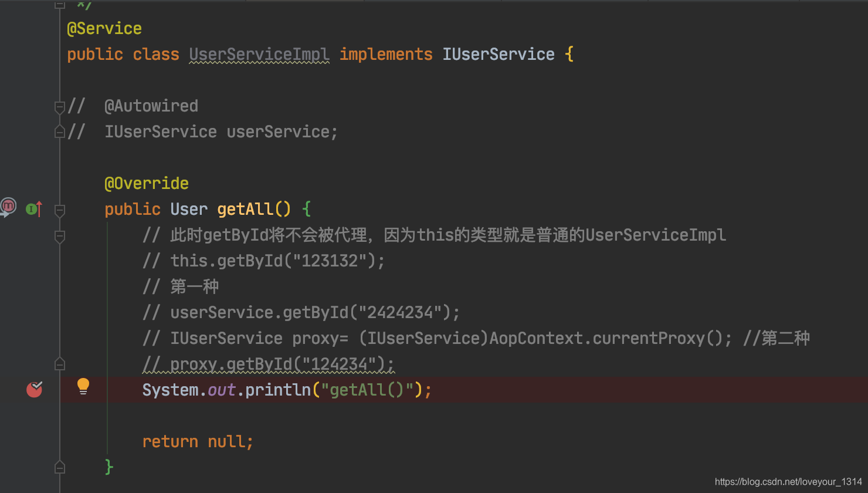Image resolution: width=868 pixels, height=493 pixels.
Task: Click the commented @Autowired annotation
Action: [x=151, y=106]
